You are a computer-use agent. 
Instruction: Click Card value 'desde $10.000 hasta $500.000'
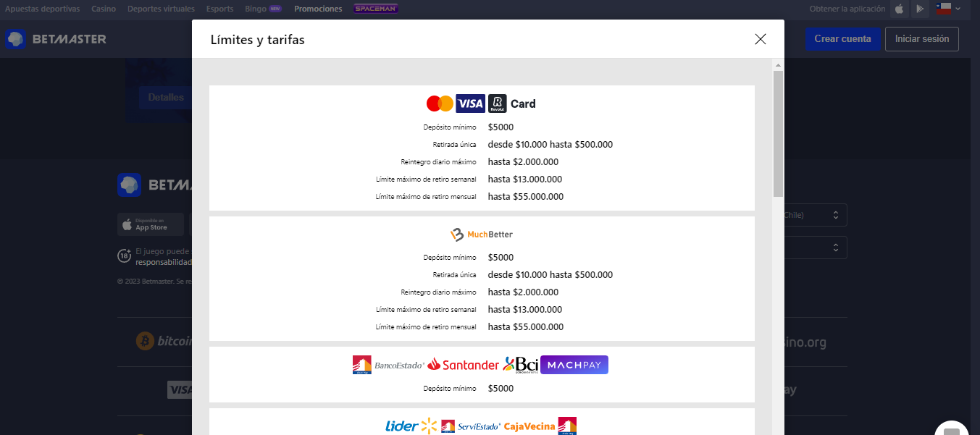(x=550, y=144)
